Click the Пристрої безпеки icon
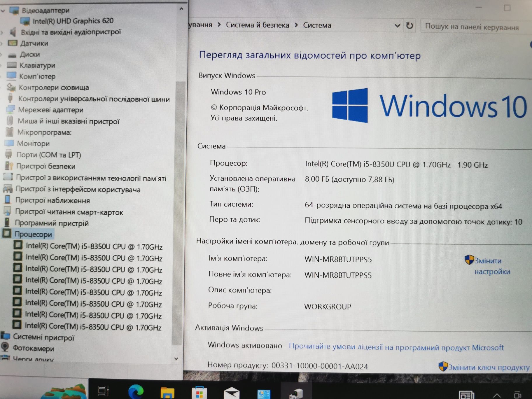 [9, 166]
